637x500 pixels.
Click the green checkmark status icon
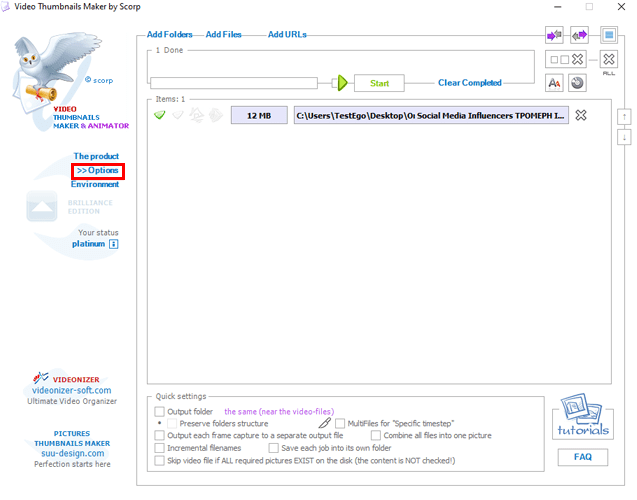pyautogui.click(x=160, y=115)
